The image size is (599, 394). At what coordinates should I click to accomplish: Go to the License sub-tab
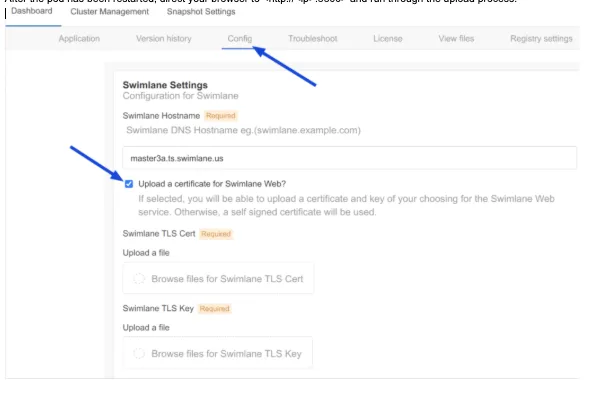[x=388, y=39]
